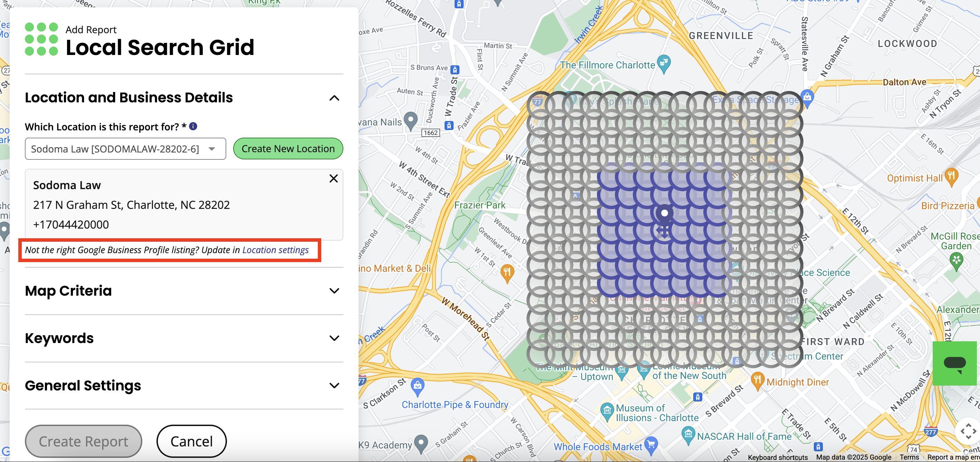Click the Mint Museum Uptown marker
The image size is (980, 462).
point(622,372)
